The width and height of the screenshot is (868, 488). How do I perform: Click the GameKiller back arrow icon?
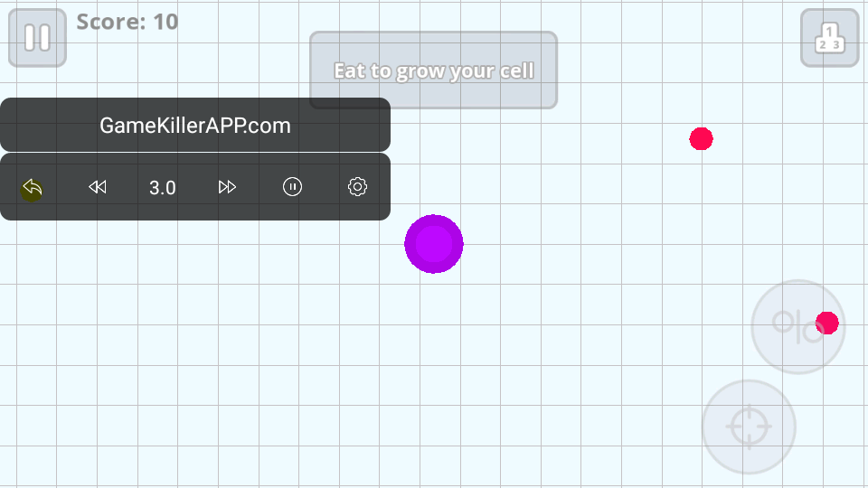click(33, 188)
